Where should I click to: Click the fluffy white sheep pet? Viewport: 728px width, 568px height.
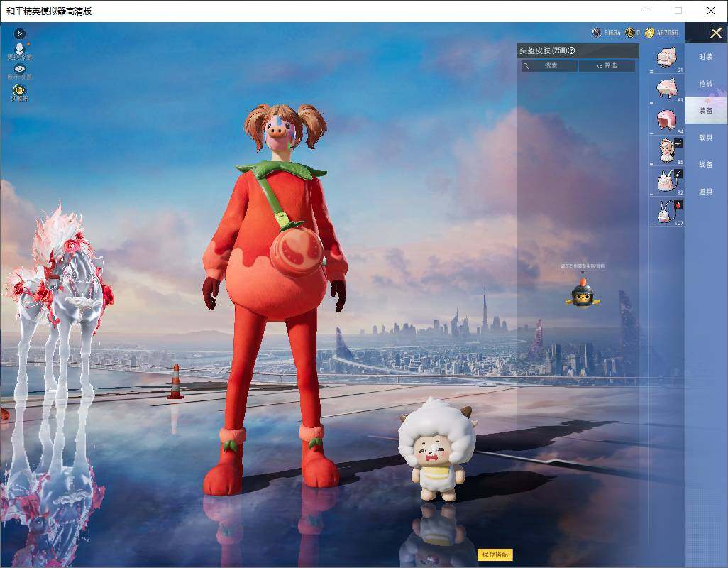436,449
